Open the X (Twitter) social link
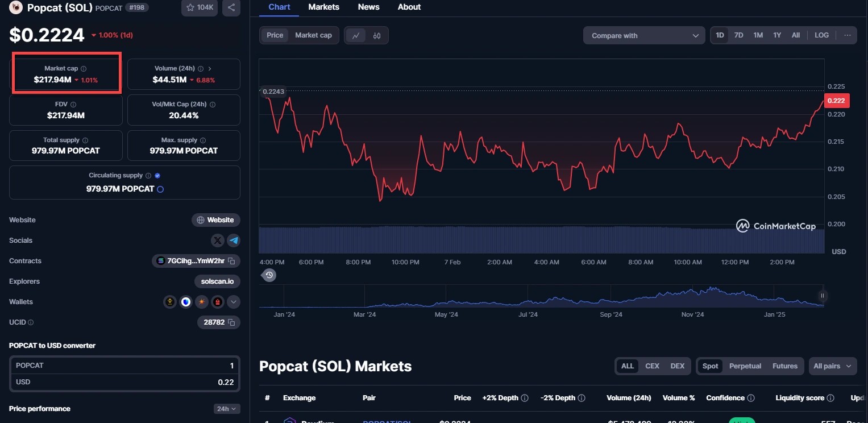The width and height of the screenshot is (868, 423). click(x=218, y=240)
